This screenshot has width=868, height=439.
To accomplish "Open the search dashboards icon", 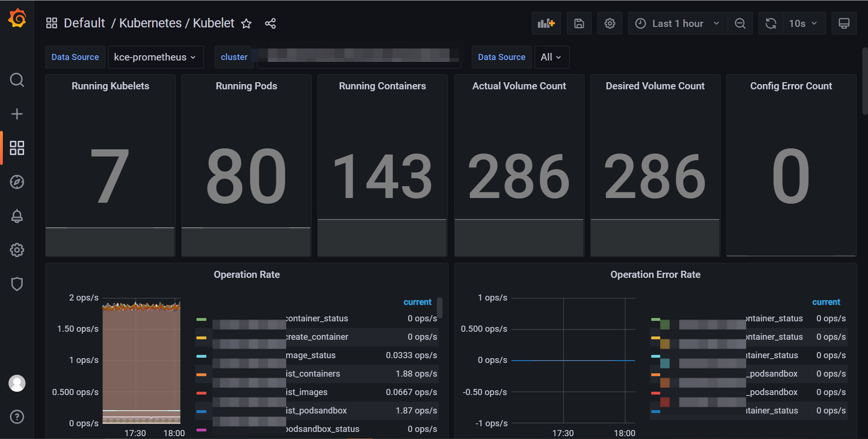I will [x=17, y=80].
